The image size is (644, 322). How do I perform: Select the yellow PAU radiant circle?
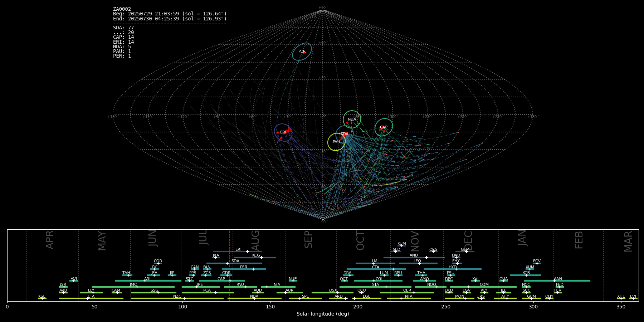click(336, 142)
